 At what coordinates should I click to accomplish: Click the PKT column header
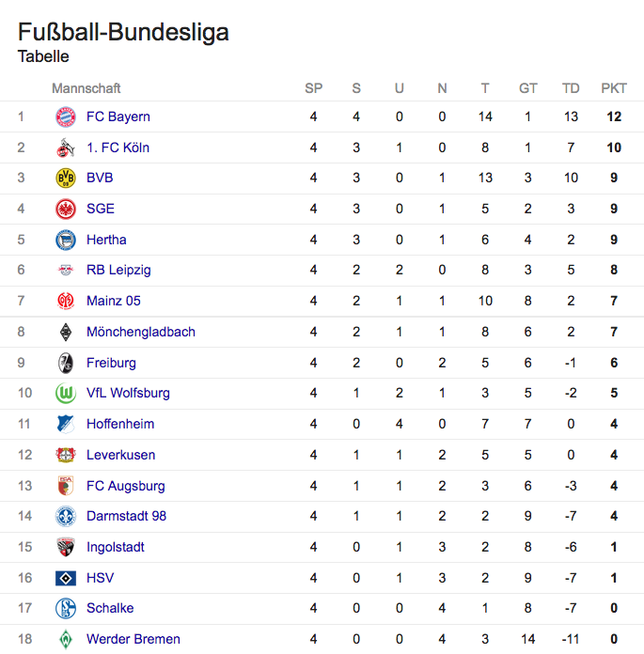pos(614,88)
